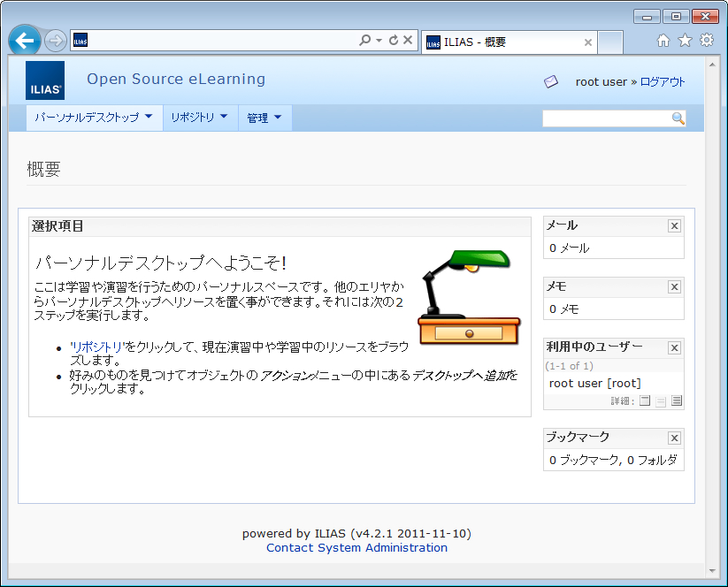Click into the ILIAS search field
Viewport: 728px width, 587px height.
607,118
